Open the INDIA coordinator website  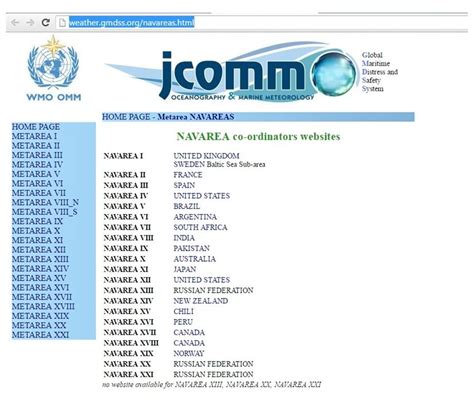(184, 238)
